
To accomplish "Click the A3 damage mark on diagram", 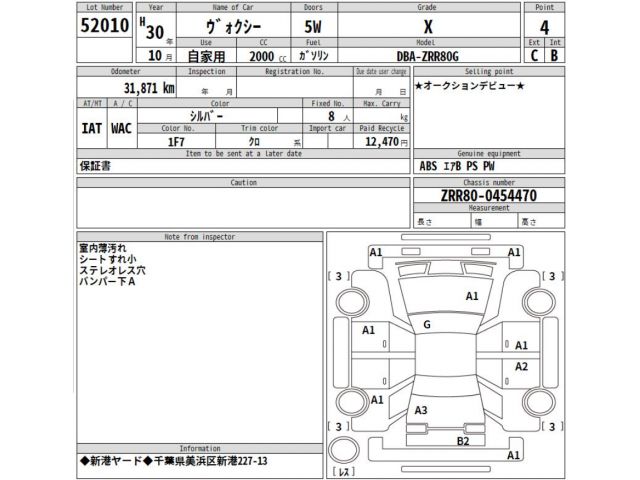I will tap(421, 410).
